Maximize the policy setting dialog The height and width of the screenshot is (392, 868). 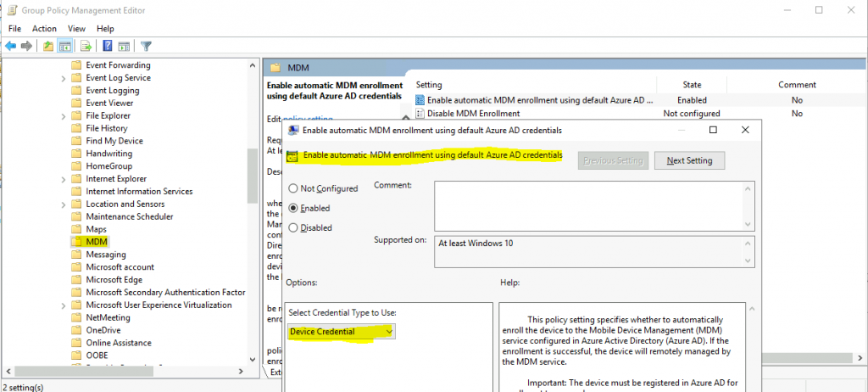pyautogui.click(x=713, y=130)
